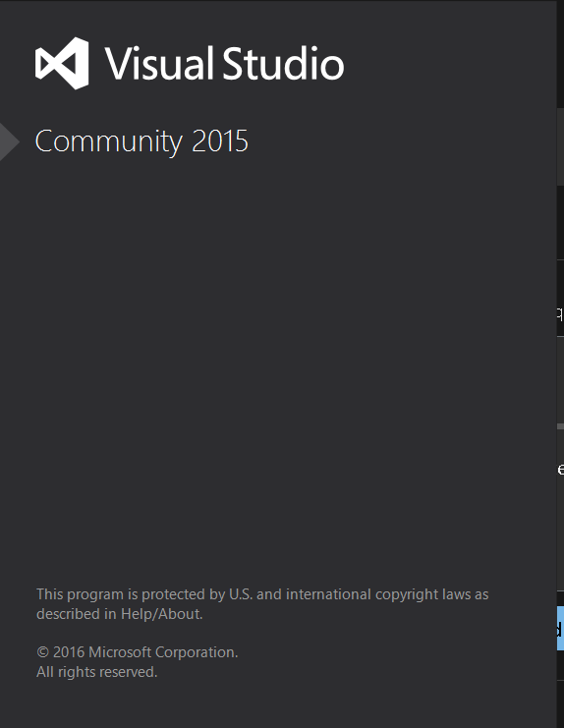This screenshot has height=728, width=564.
Task: Click the word "Visual" in the title
Action: pyautogui.click(x=159, y=63)
